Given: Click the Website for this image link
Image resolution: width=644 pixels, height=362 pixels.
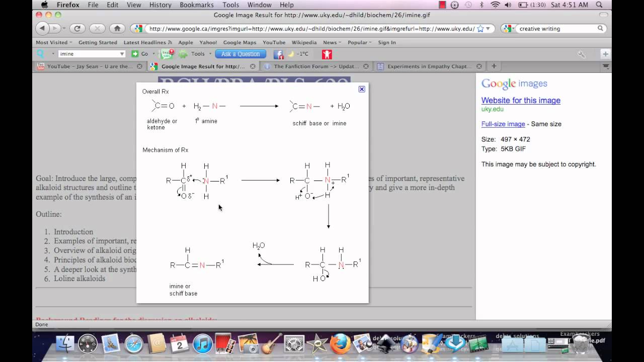Looking at the screenshot, I should pos(521,100).
